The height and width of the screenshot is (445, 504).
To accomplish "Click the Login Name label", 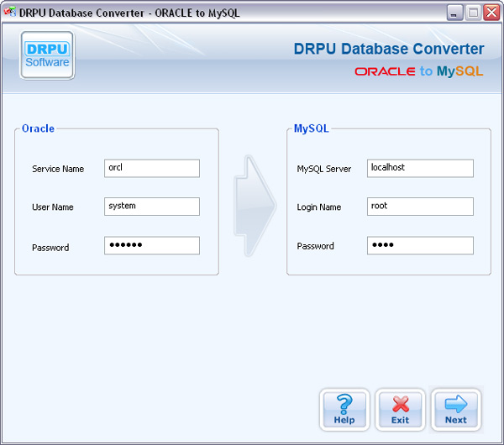I will [319, 207].
